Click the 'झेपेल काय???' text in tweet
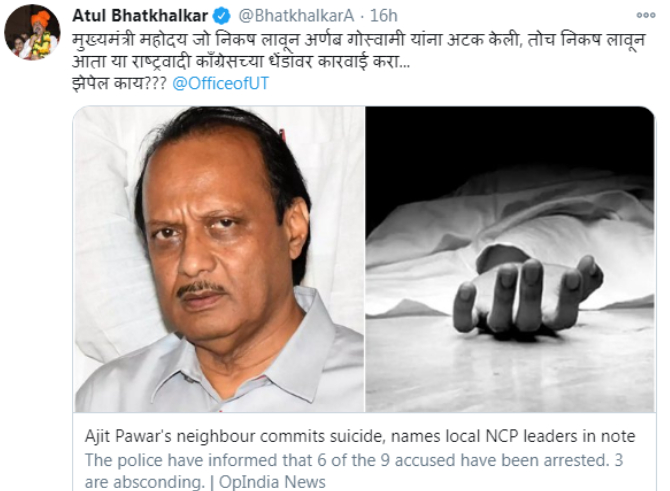 119,83
